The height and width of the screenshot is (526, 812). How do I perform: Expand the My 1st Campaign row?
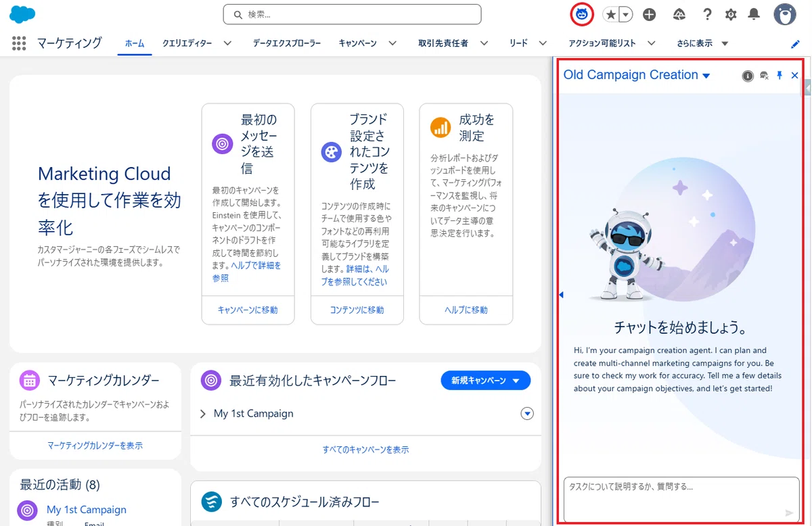click(203, 414)
